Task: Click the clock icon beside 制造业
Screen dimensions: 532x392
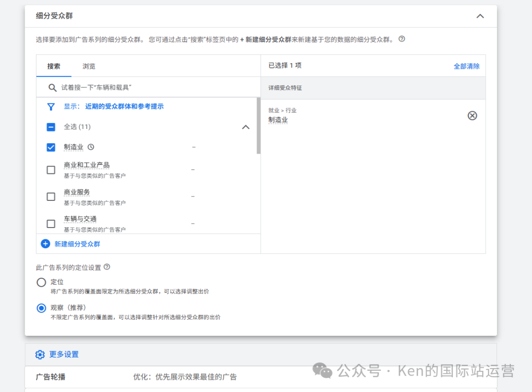Action: click(x=91, y=147)
